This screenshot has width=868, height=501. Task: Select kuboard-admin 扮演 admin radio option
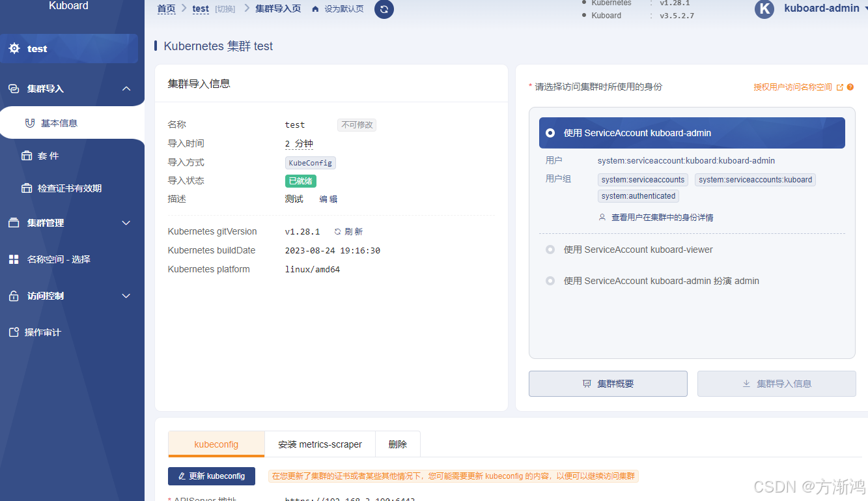coord(550,281)
